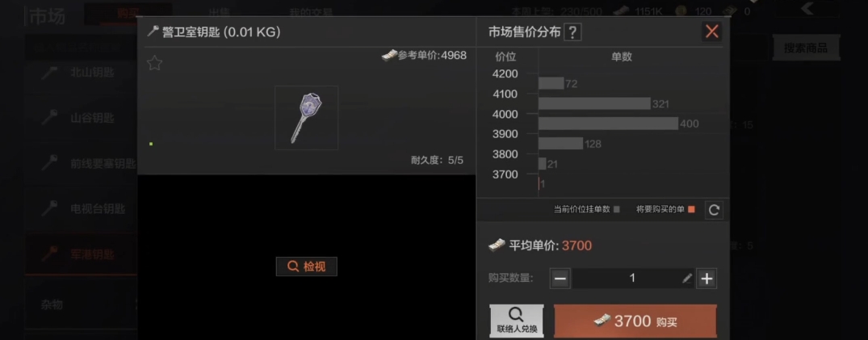Favorite the guard room key with star icon
The width and height of the screenshot is (868, 340).
pyautogui.click(x=154, y=63)
